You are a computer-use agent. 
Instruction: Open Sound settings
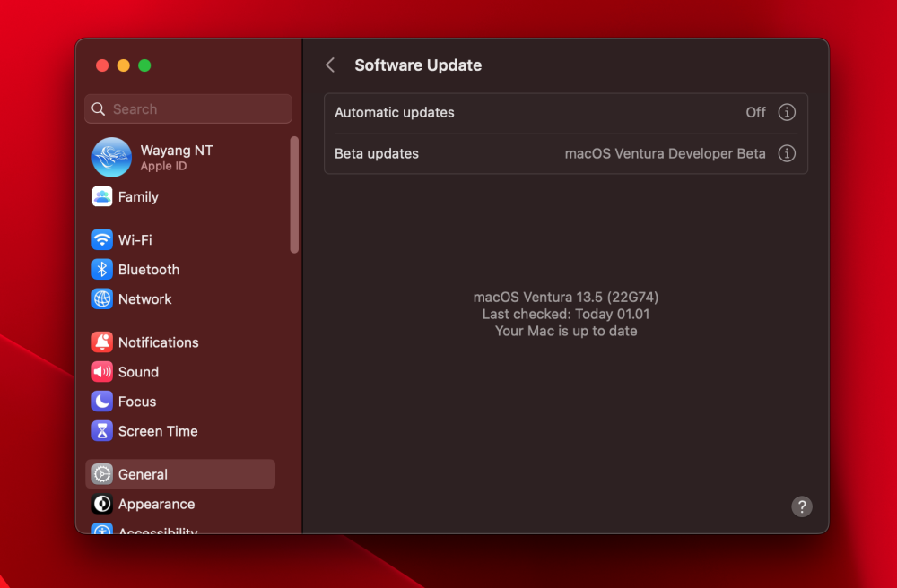point(180,372)
